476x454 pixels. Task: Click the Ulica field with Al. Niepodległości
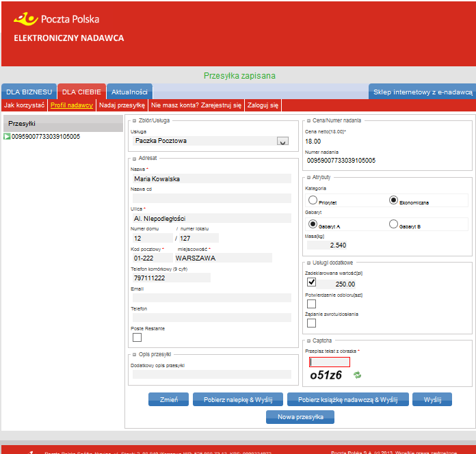212,218
